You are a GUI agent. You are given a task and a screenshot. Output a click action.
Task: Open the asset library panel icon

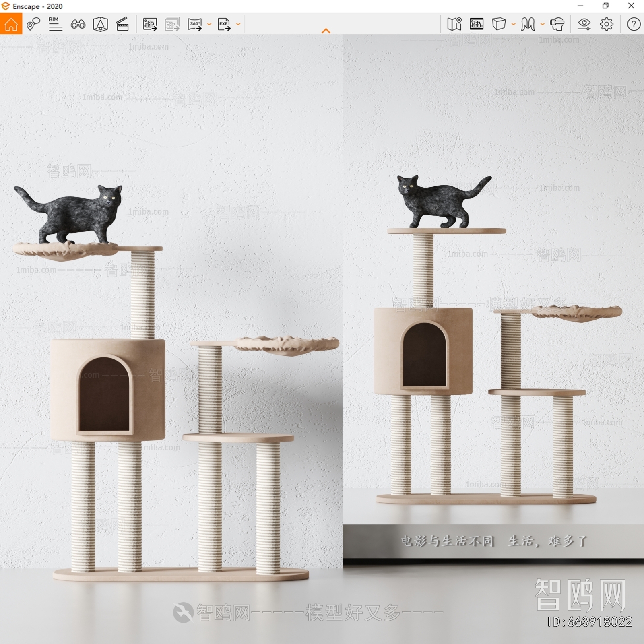tap(477, 24)
